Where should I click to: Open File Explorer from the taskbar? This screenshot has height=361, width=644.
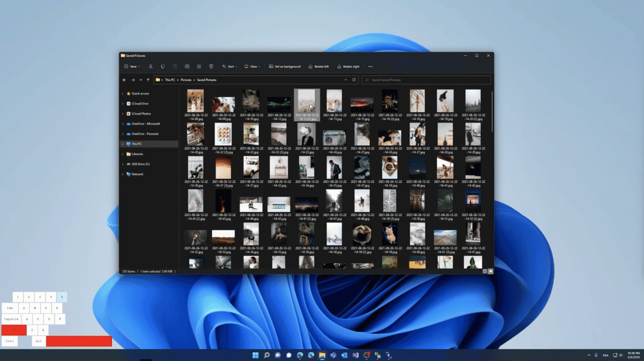(x=322, y=355)
